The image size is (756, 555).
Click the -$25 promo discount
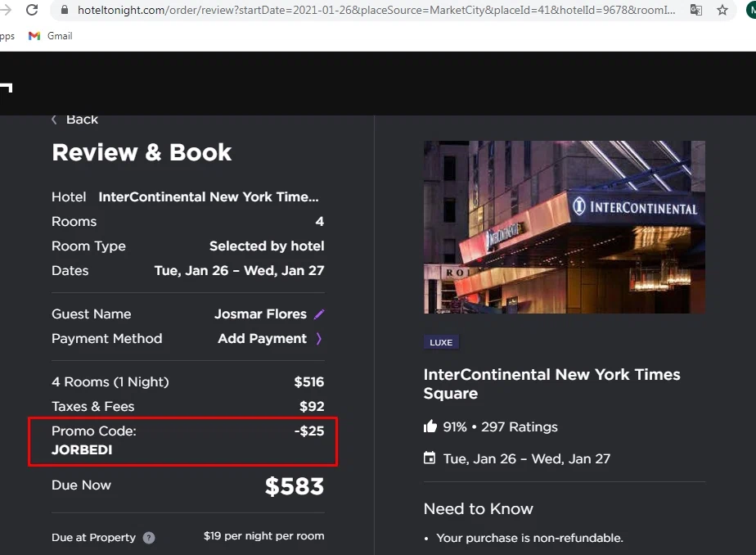tap(309, 431)
